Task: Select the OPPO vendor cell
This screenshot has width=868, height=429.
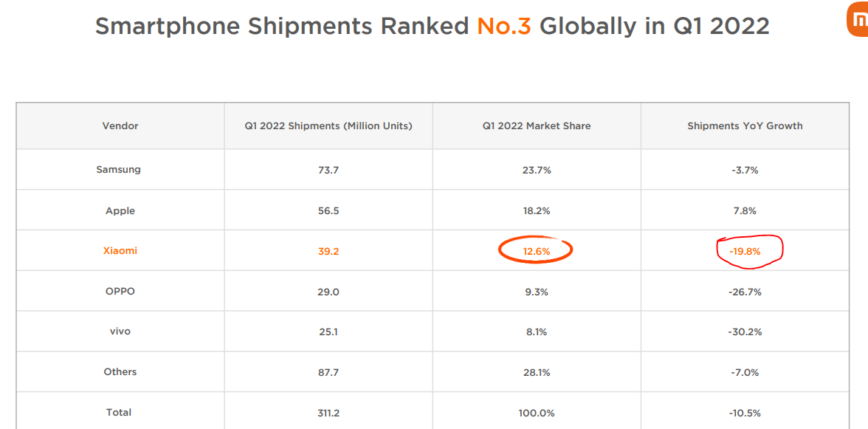Action: [120, 292]
